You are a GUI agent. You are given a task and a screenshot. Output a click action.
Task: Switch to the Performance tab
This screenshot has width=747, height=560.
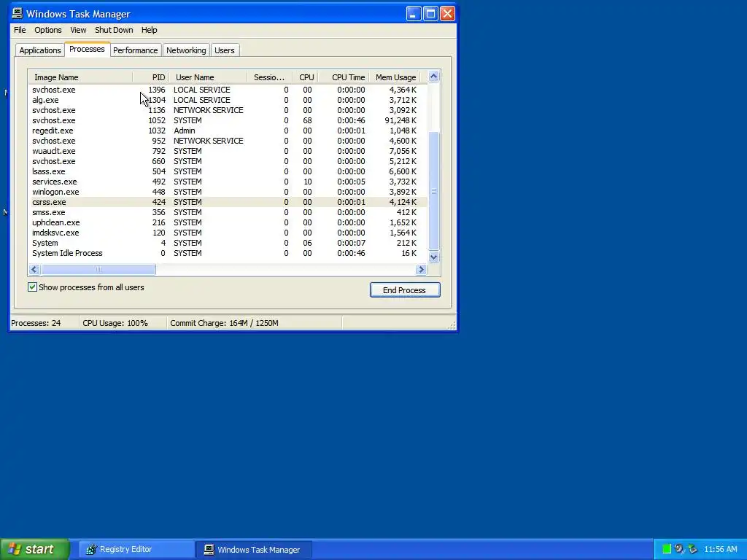[x=135, y=50]
